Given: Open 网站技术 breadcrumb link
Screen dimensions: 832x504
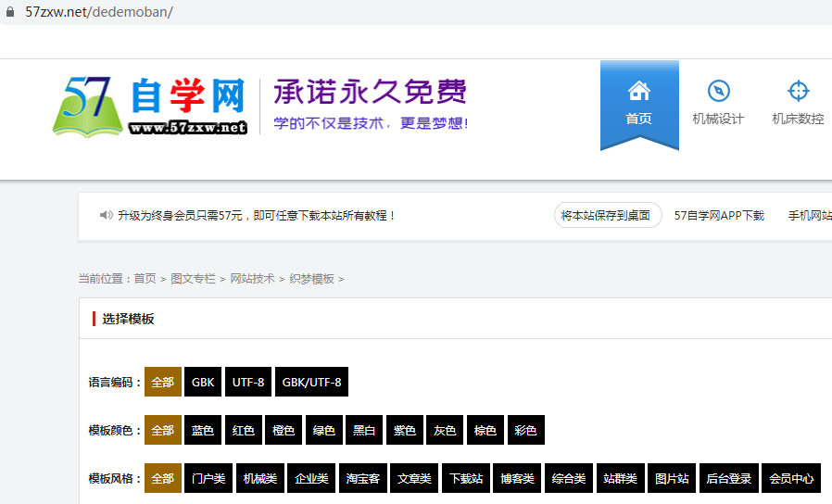Looking at the screenshot, I should point(252,279).
